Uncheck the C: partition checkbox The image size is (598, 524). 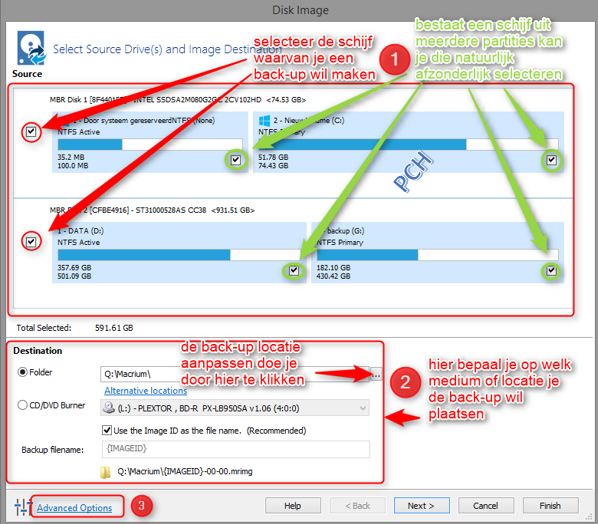tap(551, 160)
